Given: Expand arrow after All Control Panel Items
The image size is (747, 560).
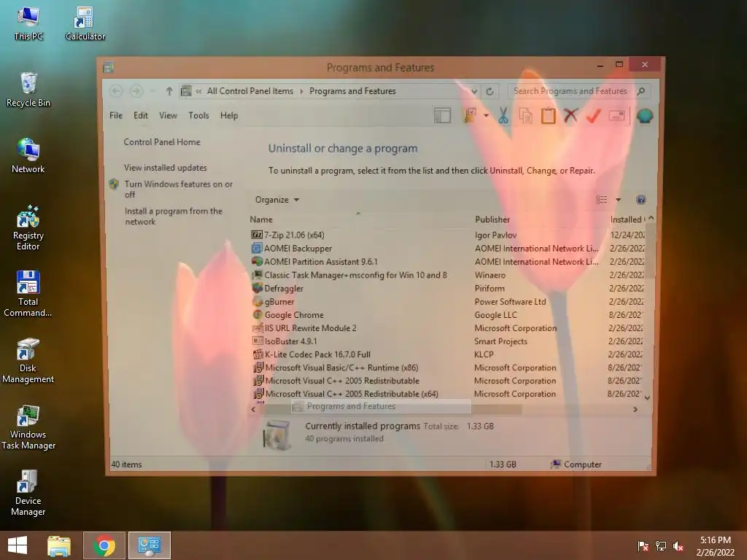Looking at the screenshot, I should [x=301, y=91].
